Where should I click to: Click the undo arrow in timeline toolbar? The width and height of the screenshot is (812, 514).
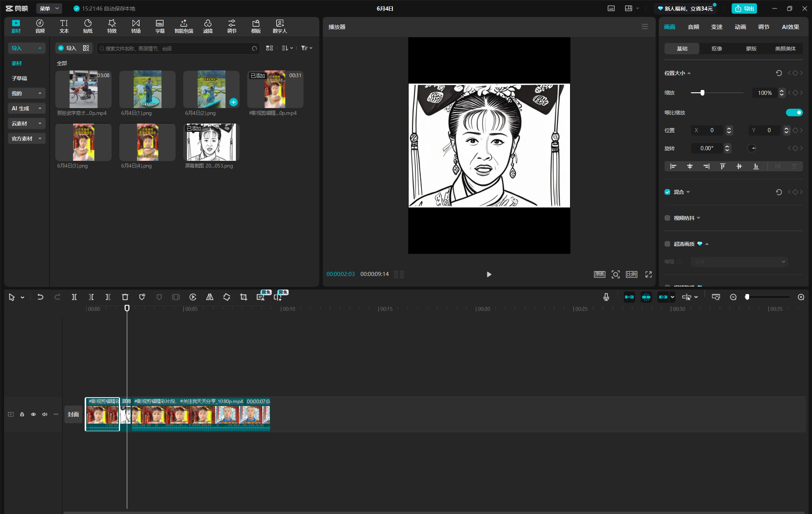[40, 297]
